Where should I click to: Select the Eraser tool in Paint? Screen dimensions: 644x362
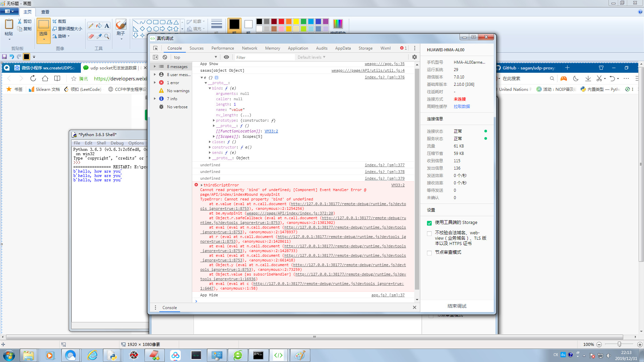pos(91,36)
